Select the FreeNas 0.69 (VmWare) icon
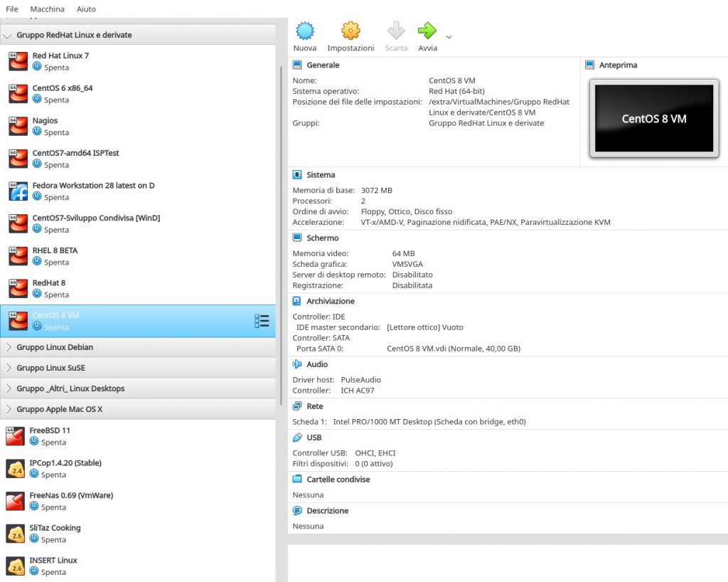The image size is (728, 582). click(x=16, y=501)
